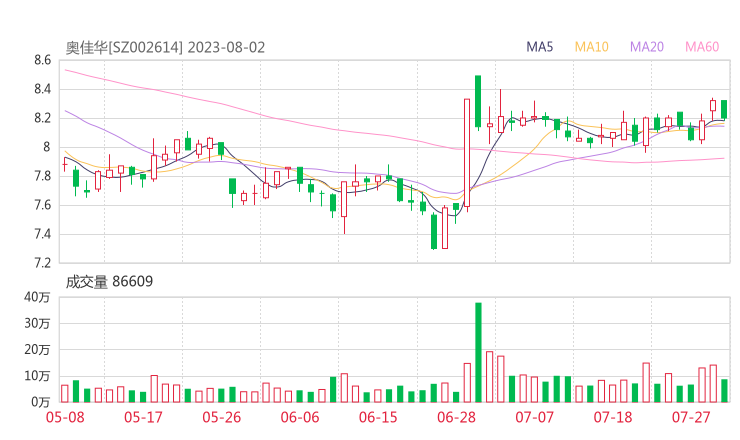This screenshot has height=440, width=740.
Task: Click the 06-06 date axis label
Action: pos(300,417)
